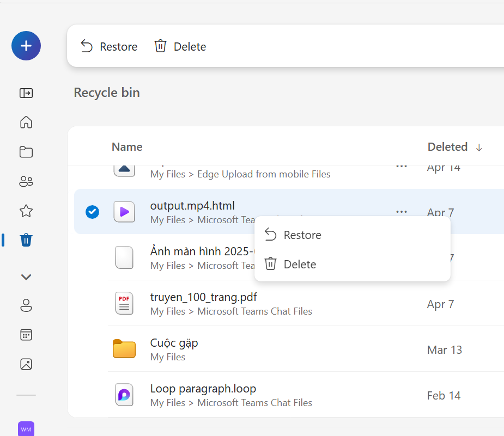
Task: Select the truyen_100_trang.pdf file name
Action: [203, 297]
